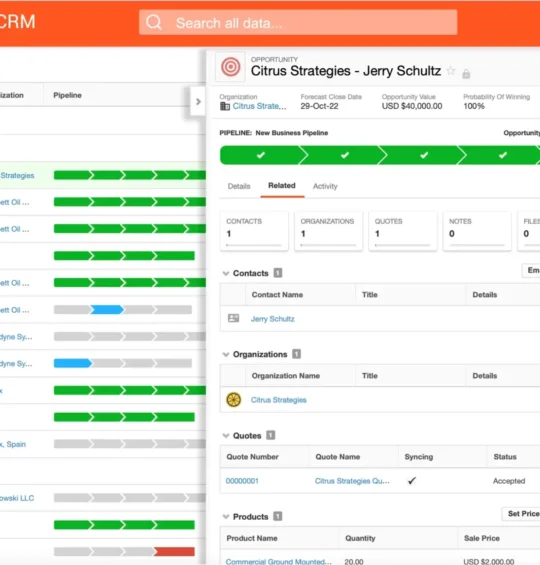The width and height of the screenshot is (540, 565).
Task: Click the opportunity value USD $40,000.00
Action: [412, 106]
